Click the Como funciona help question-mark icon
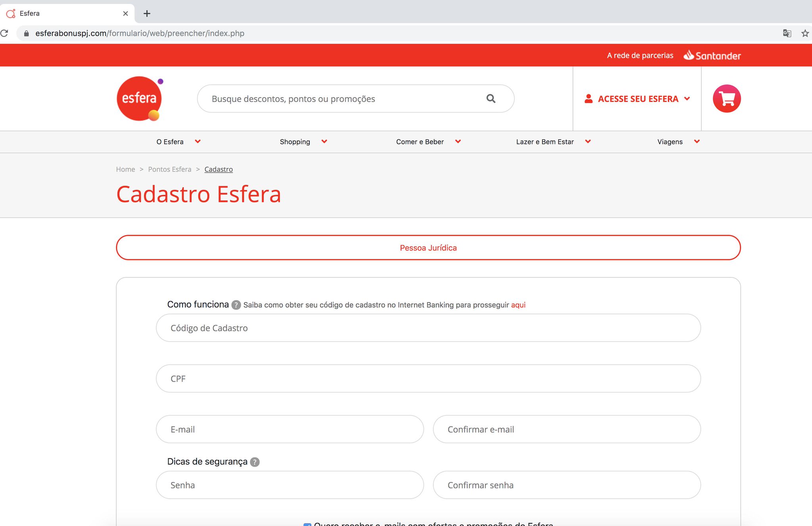 pyautogui.click(x=236, y=305)
